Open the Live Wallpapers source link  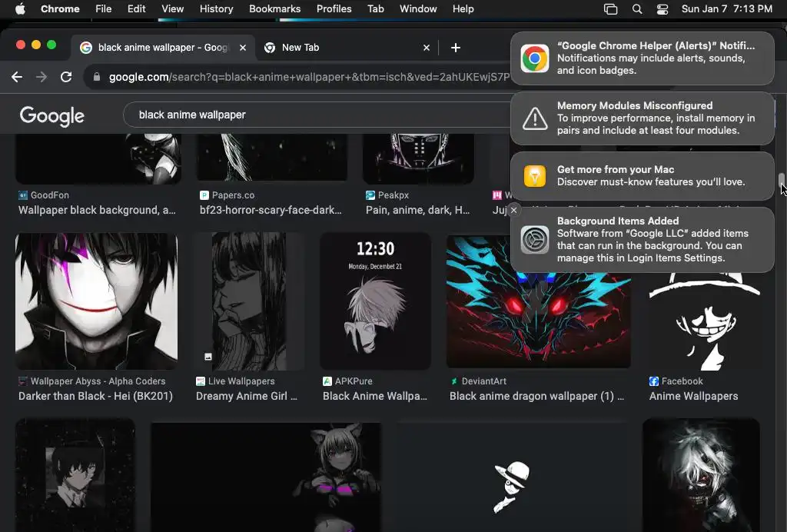tap(235, 381)
